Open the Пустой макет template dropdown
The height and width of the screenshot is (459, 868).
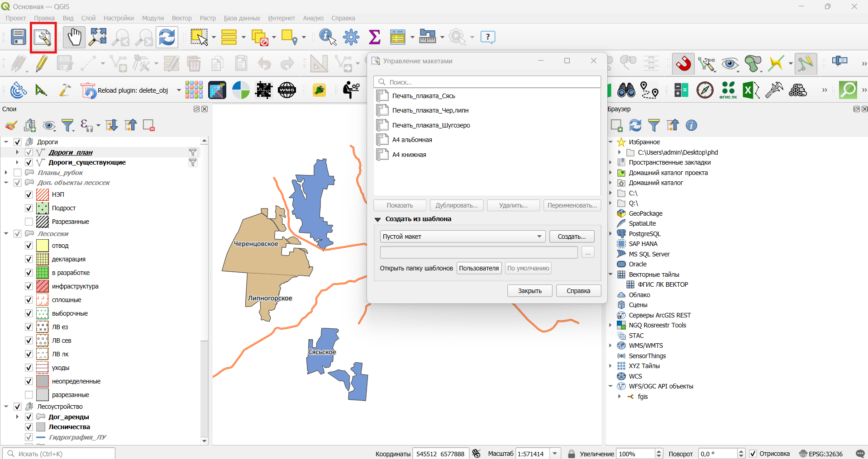463,237
